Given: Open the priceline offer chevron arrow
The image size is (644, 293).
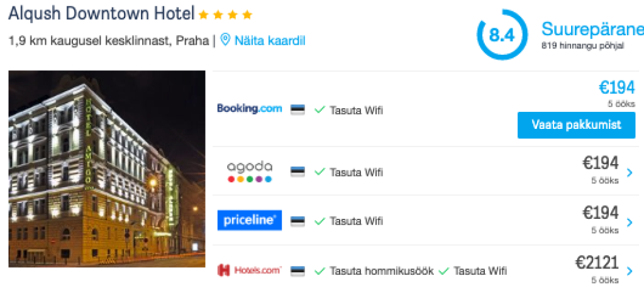Looking at the screenshot, I should click(x=630, y=223).
